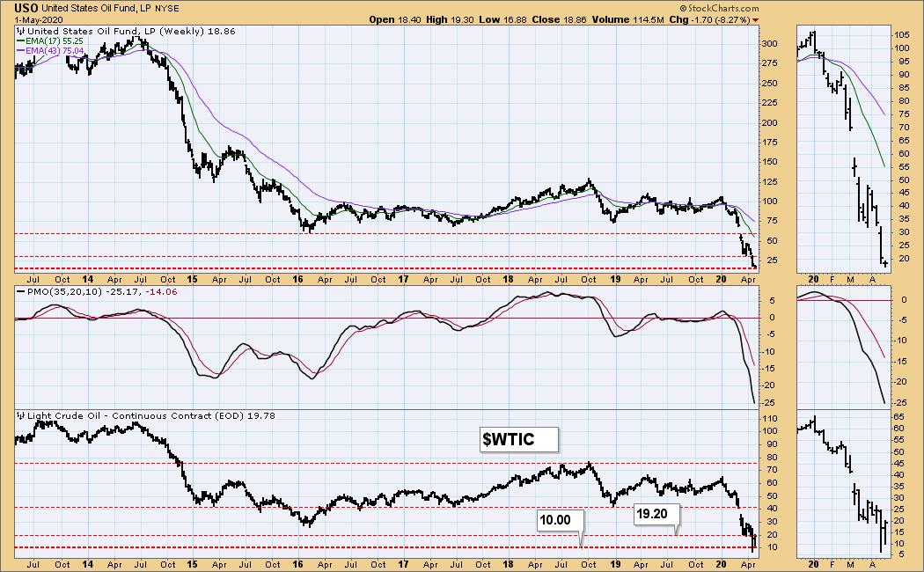Click the Chg -1.70 (-8.27%) value

[709, 19]
